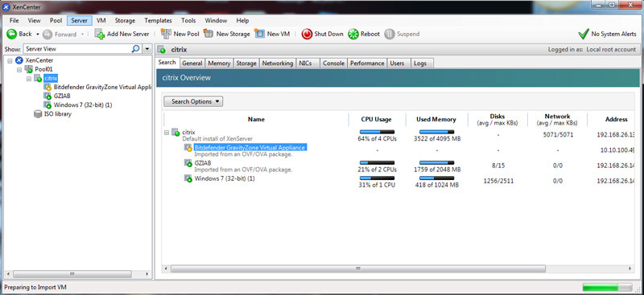644x295 pixels.
Task: Switch to the Networking tab
Action: [278, 64]
